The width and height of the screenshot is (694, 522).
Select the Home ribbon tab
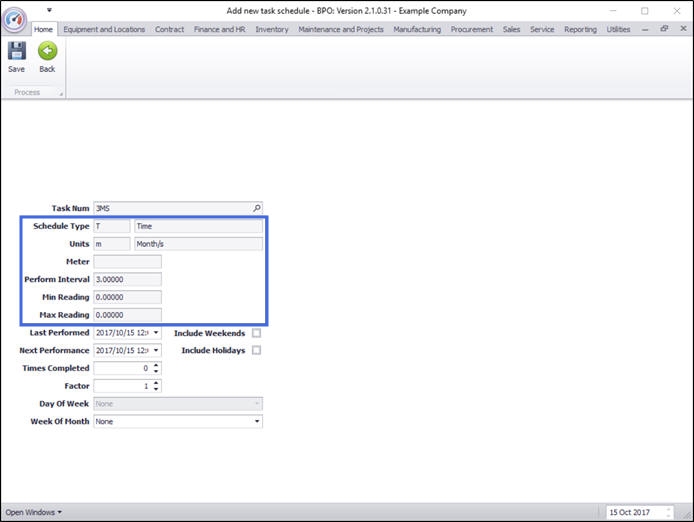(x=43, y=29)
